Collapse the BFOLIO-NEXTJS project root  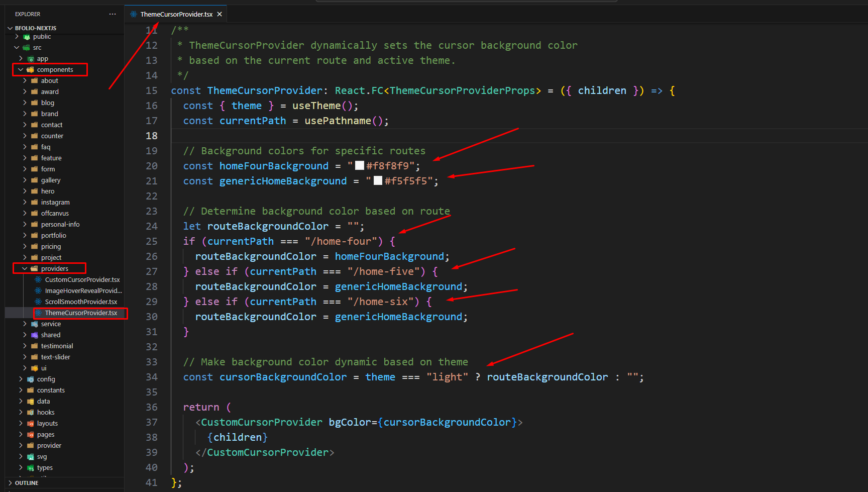(10, 28)
